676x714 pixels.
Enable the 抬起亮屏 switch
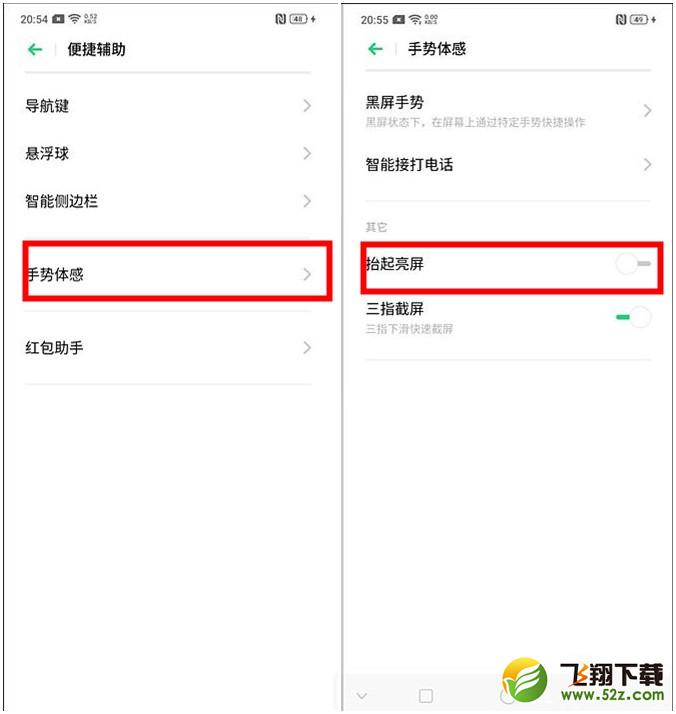click(633, 264)
